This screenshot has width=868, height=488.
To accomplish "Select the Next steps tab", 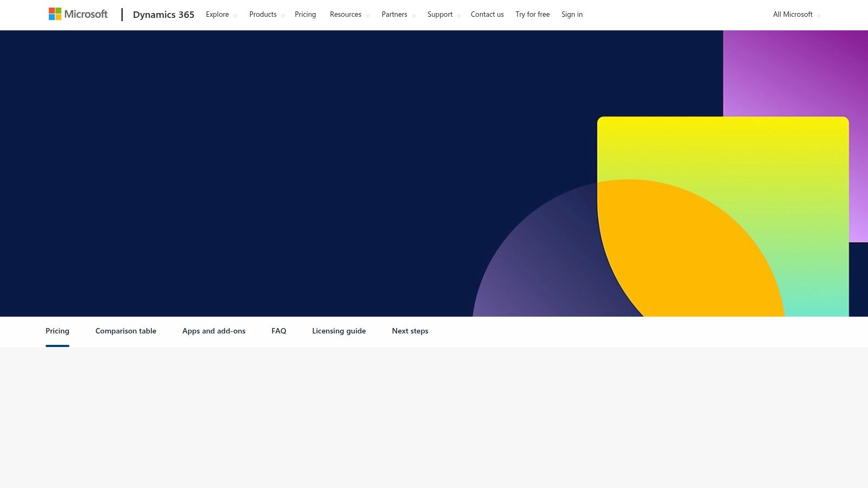I will pyautogui.click(x=410, y=331).
